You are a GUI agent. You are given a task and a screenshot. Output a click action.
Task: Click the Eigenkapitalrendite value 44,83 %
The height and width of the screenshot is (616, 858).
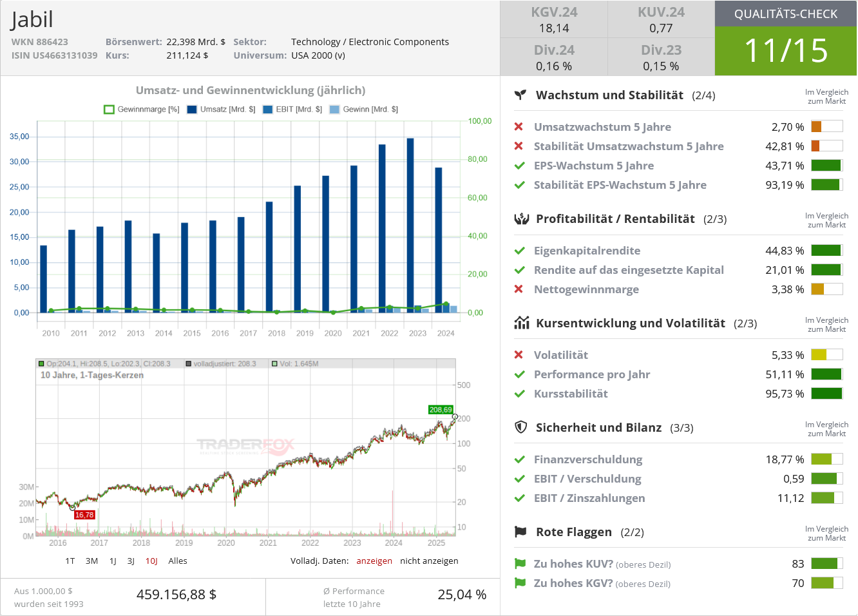(785, 251)
